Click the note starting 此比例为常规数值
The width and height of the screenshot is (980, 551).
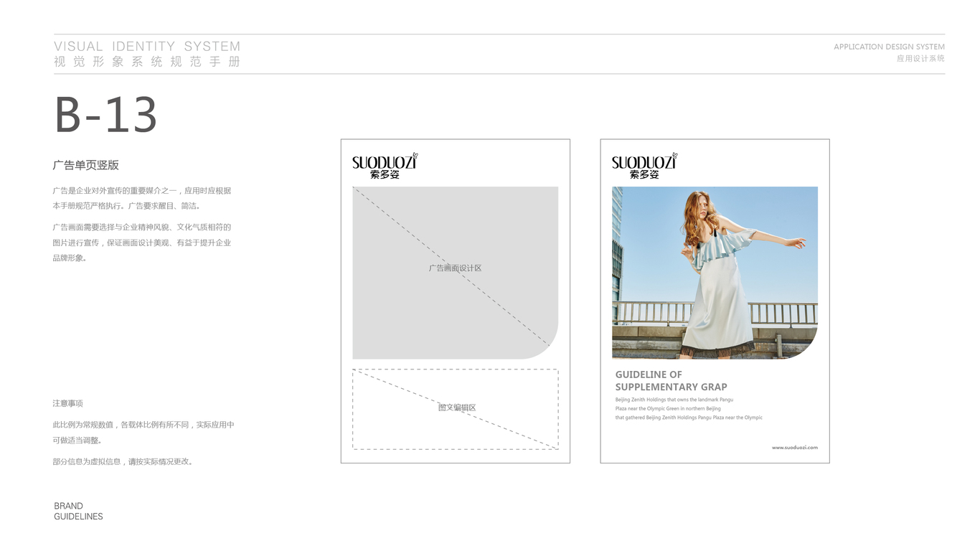coord(143,433)
